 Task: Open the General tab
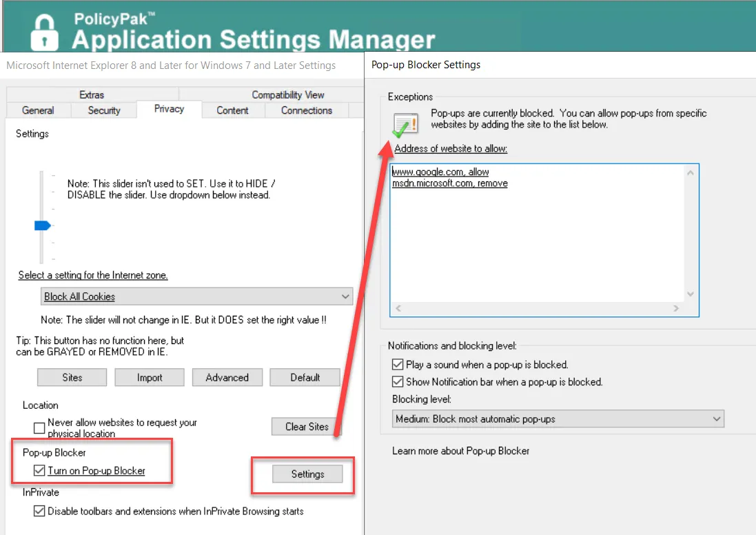pos(38,110)
